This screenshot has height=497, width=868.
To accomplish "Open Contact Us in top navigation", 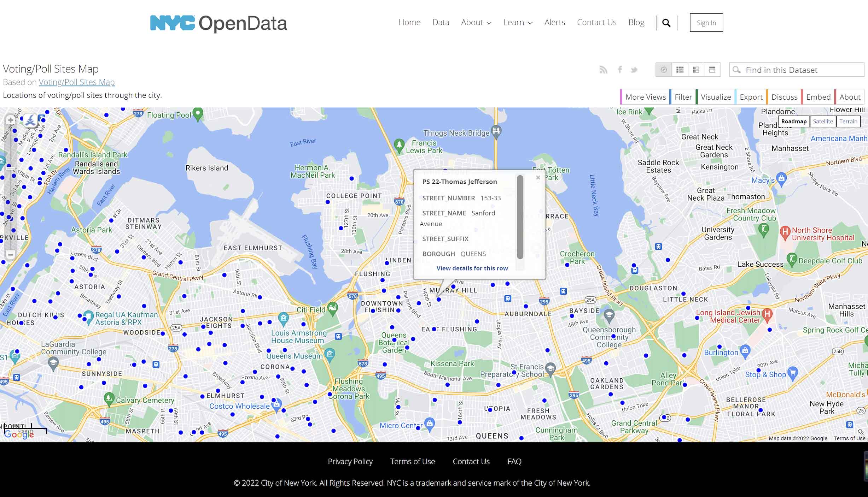I will click(x=596, y=22).
